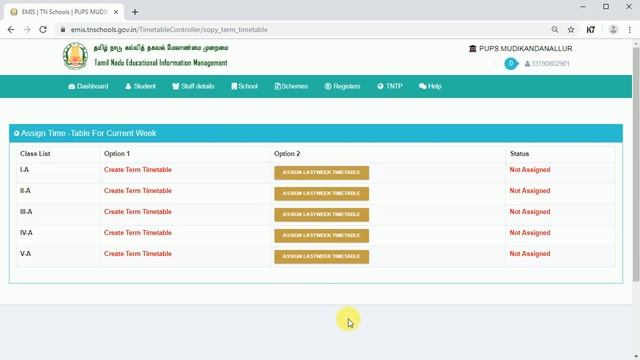
Task: Click the Option 2 column header
Action: point(287,154)
